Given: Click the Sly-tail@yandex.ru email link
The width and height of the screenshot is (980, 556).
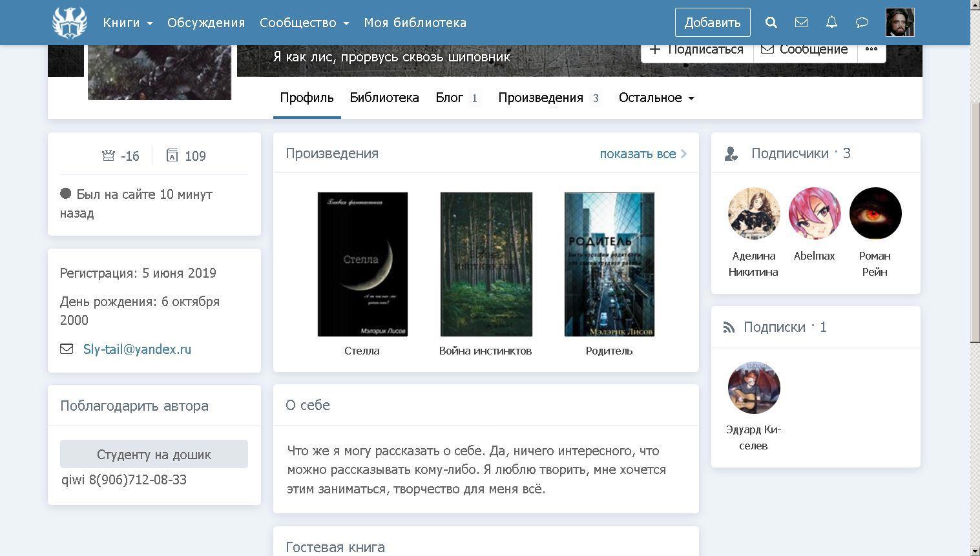Looking at the screenshot, I should coord(137,349).
